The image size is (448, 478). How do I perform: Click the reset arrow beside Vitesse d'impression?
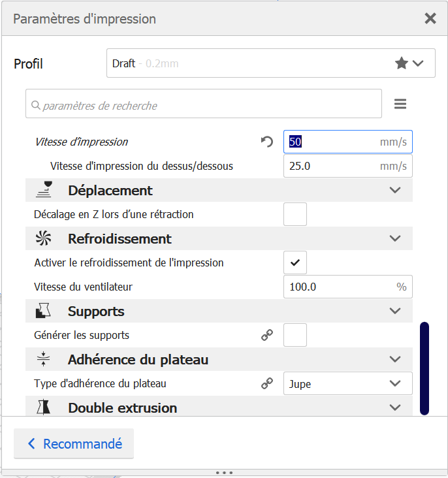266,142
